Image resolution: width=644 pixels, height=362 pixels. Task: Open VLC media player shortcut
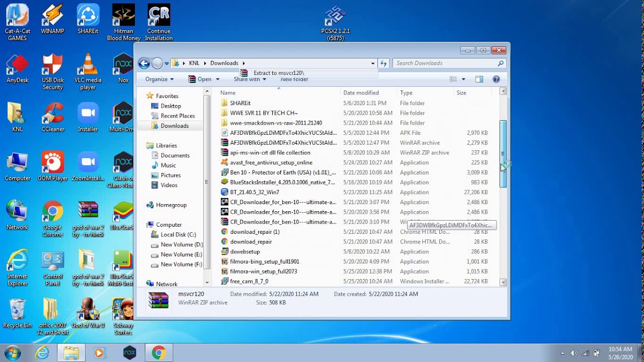coord(88,72)
